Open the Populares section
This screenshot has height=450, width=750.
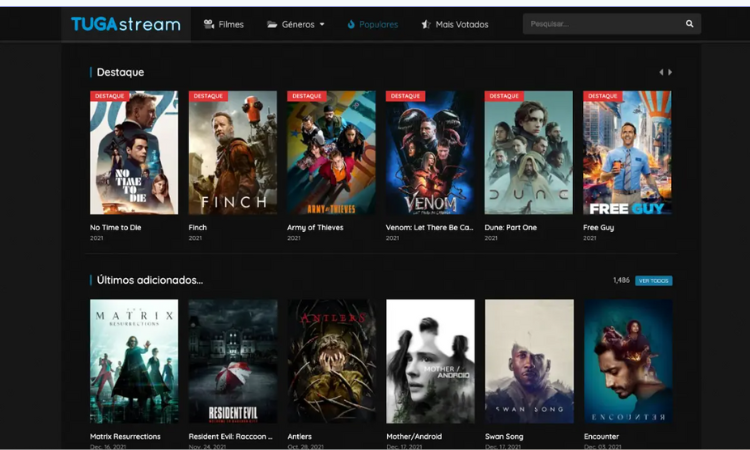[x=373, y=24]
